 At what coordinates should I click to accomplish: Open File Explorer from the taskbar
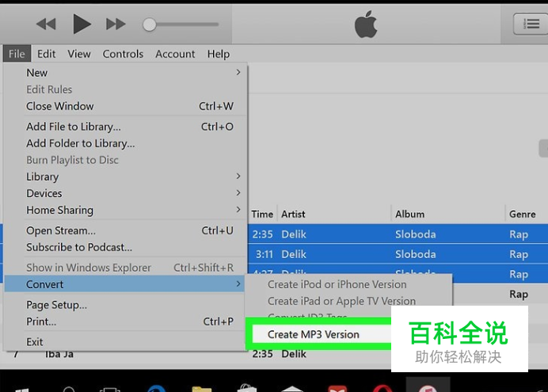[x=202, y=389]
